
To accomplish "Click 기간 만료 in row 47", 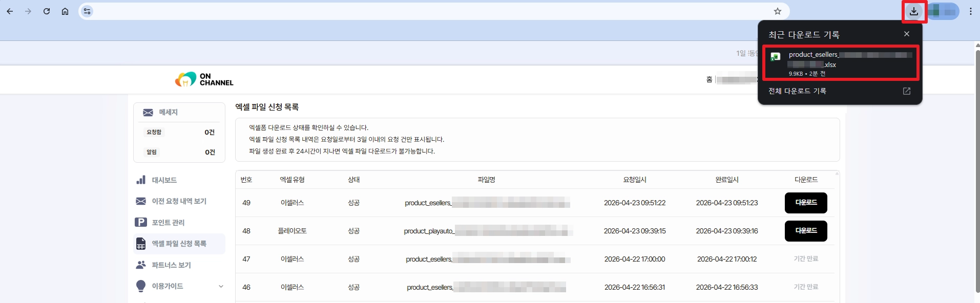I will point(806,259).
